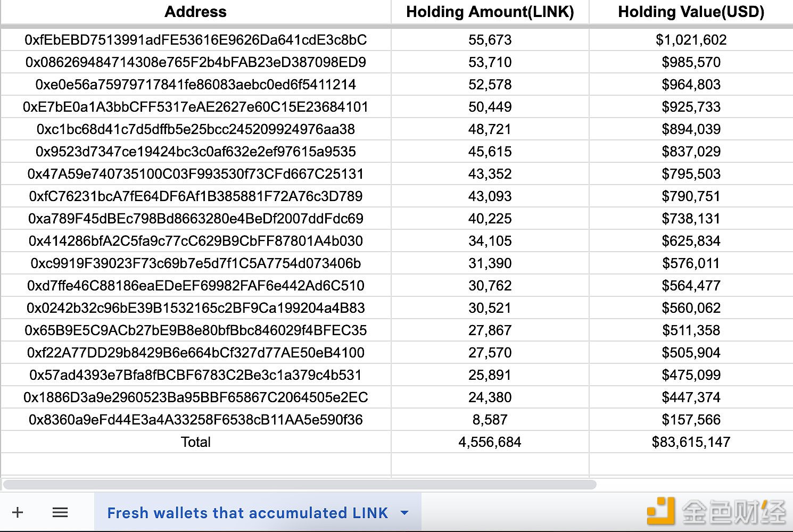Select holding amount 43,093

490,196
